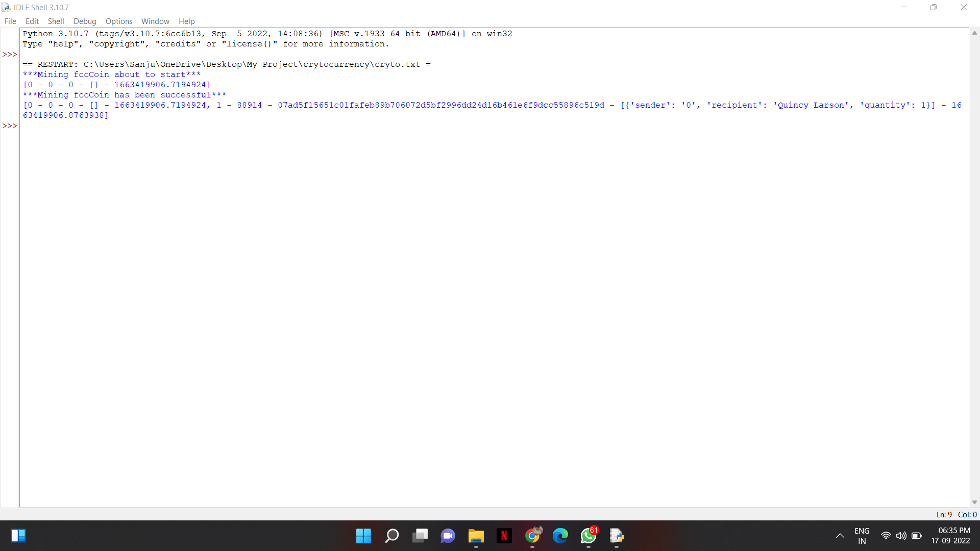Open the Options menu
Viewport: 980px width, 551px height.
tap(118, 21)
